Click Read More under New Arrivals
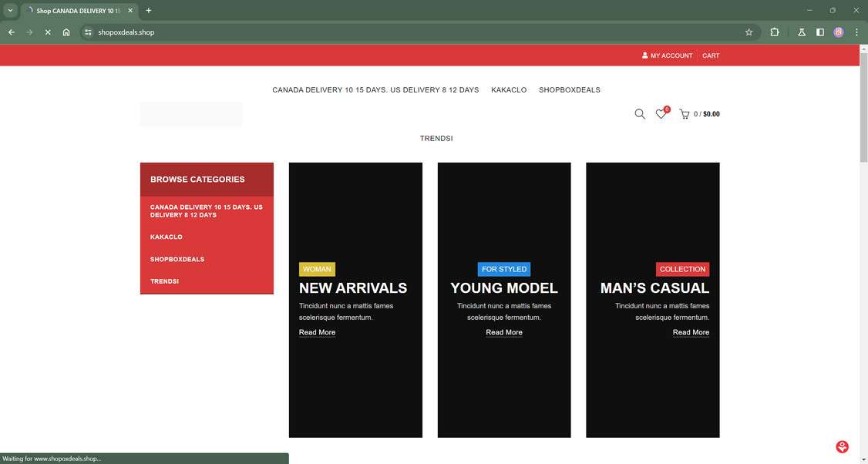 [317, 332]
